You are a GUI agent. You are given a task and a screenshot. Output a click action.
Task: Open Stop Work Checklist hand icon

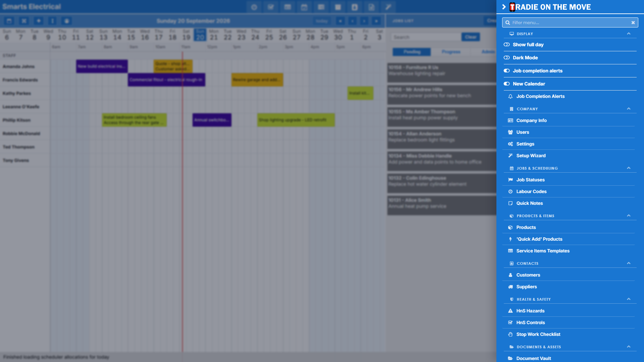point(511,334)
